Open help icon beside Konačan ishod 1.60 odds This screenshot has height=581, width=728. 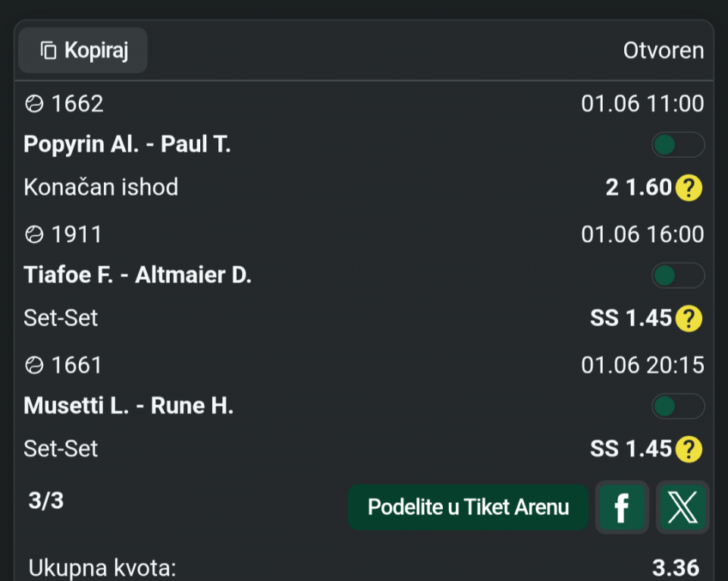click(x=689, y=187)
